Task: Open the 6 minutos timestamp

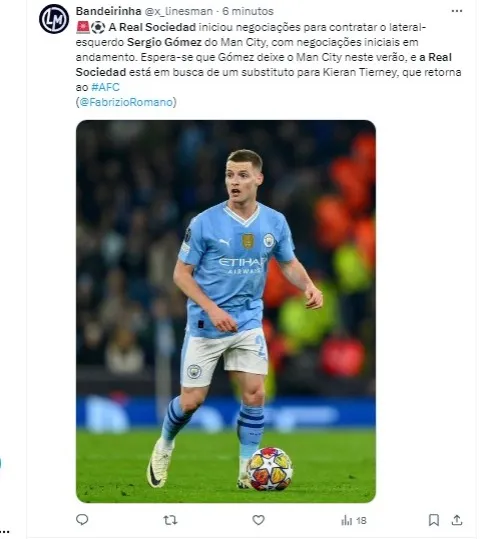Action: (248, 11)
